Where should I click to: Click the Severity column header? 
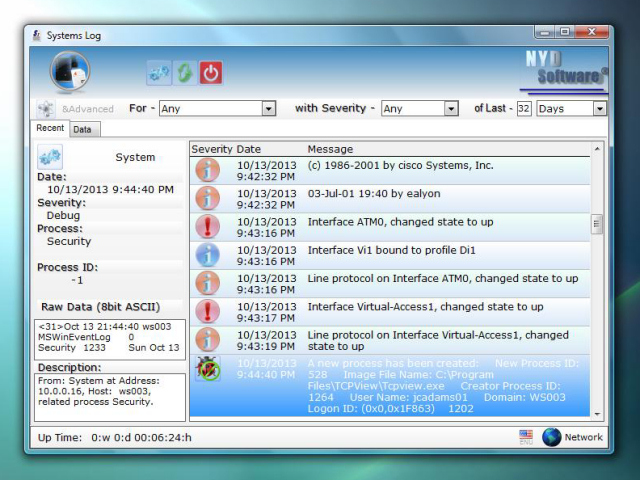(212, 149)
